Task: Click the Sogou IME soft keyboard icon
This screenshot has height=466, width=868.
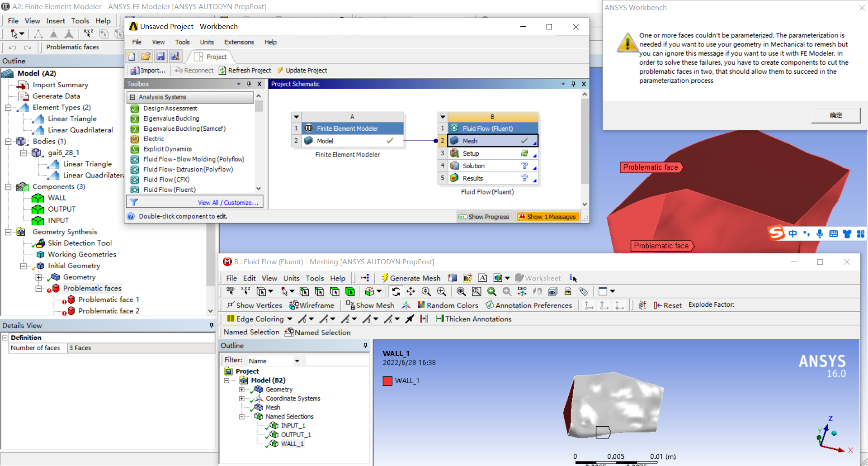Action: coord(834,233)
